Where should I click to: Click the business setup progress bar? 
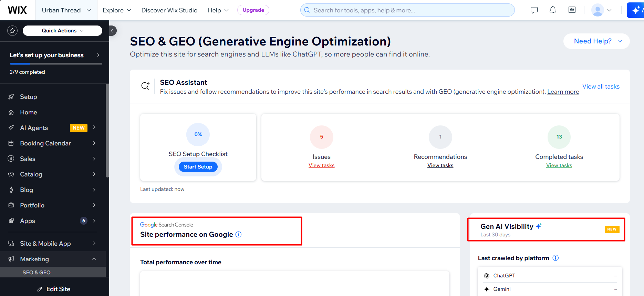click(x=56, y=64)
